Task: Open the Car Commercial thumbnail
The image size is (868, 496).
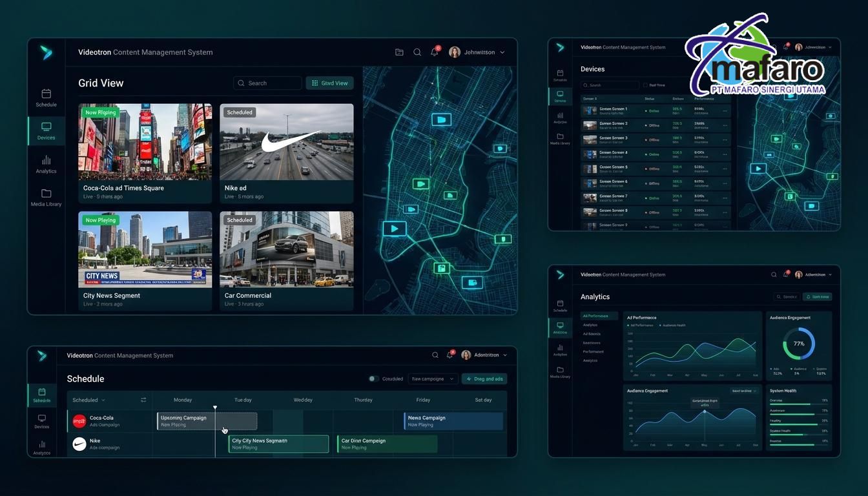Action: click(x=287, y=249)
